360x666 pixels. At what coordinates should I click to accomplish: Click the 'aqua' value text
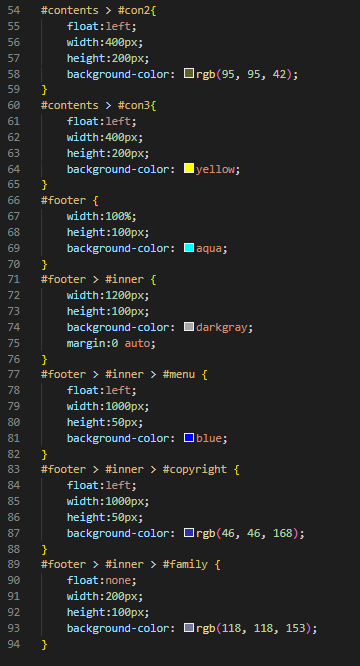point(209,248)
